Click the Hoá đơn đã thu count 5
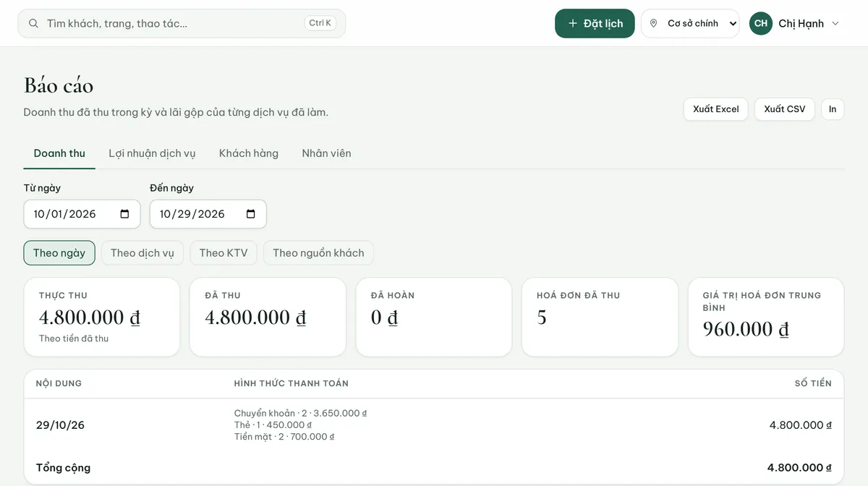The height and width of the screenshot is (486, 868). pyautogui.click(x=542, y=317)
